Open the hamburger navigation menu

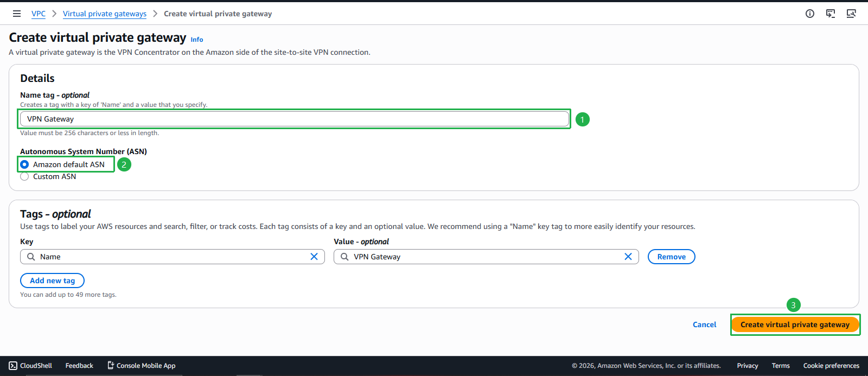[x=17, y=14]
